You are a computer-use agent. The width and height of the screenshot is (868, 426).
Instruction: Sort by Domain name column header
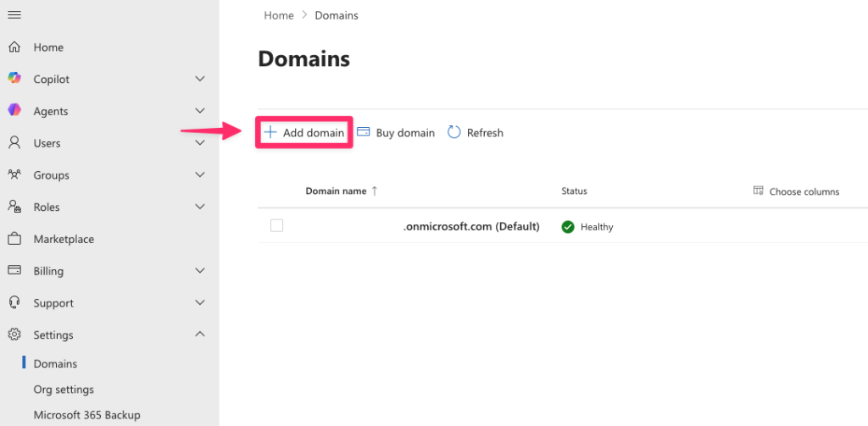point(336,191)
